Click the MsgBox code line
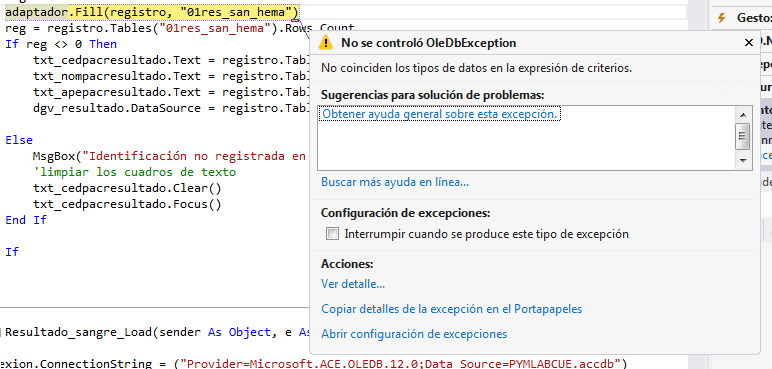 [x=170, y=157]
